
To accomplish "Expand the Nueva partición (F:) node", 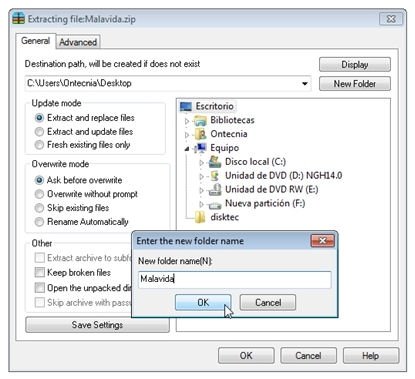I will pos(201,204).
